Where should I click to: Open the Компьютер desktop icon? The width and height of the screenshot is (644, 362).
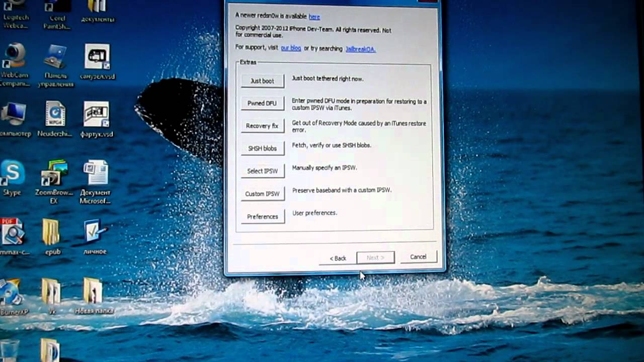coord(15,120)
